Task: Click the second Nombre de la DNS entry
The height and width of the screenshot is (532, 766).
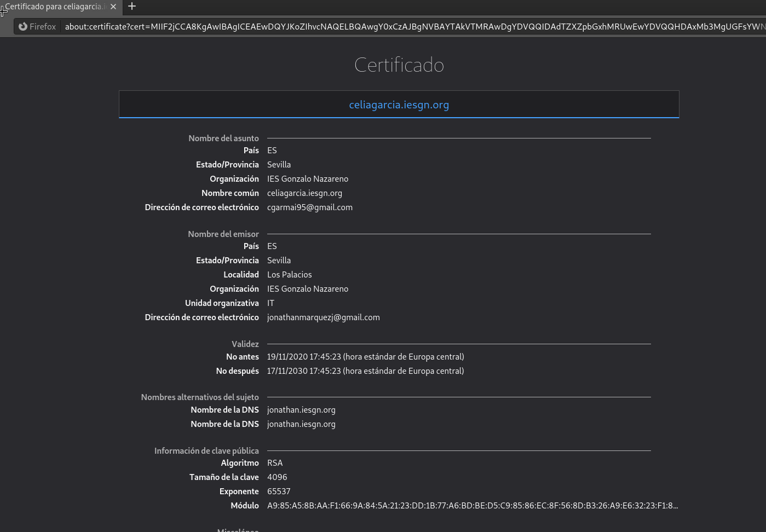Action: point(301,424)
